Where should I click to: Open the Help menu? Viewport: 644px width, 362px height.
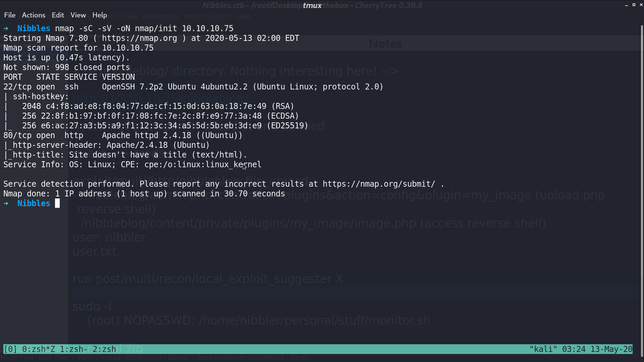coord(100,15)
